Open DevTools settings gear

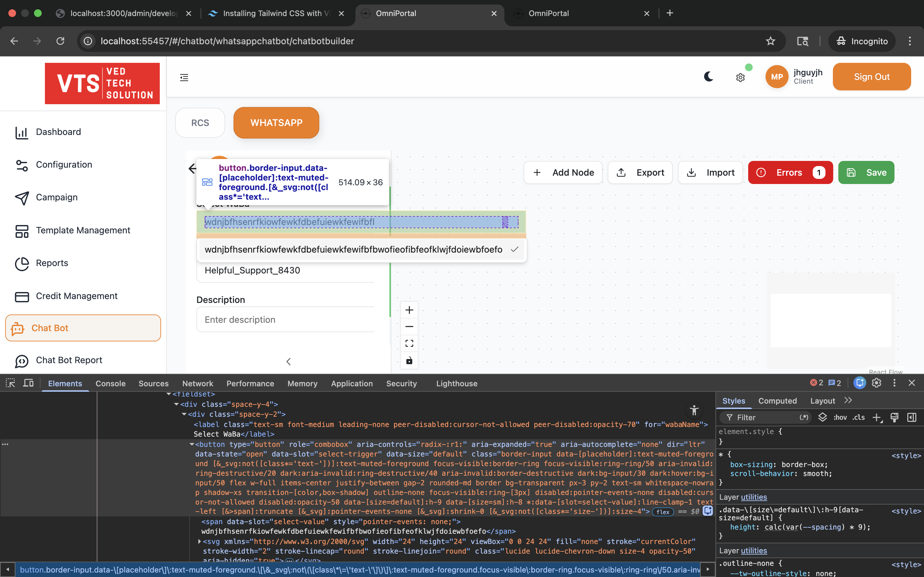coord(876,383)
